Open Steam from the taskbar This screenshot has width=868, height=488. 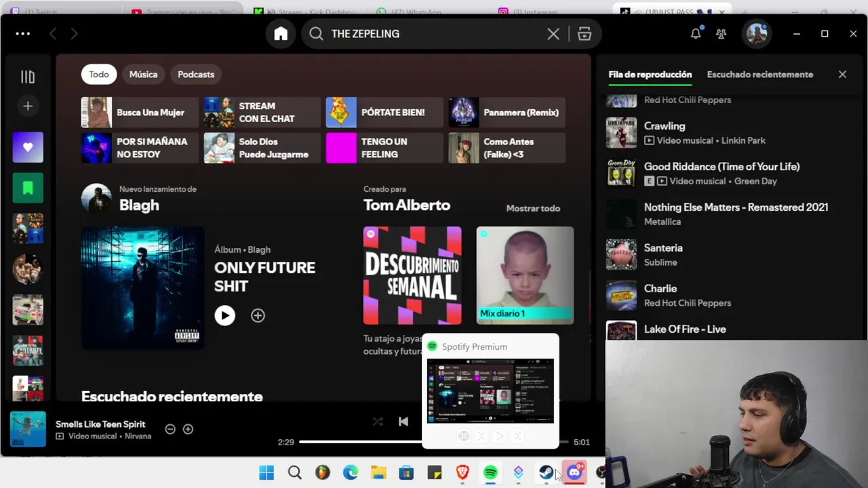(x=546, y=472)
